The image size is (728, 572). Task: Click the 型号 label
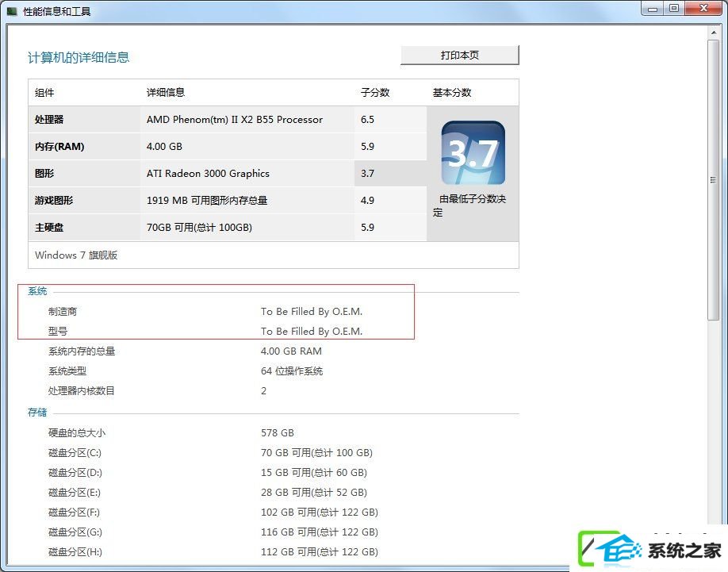[58, 332]
